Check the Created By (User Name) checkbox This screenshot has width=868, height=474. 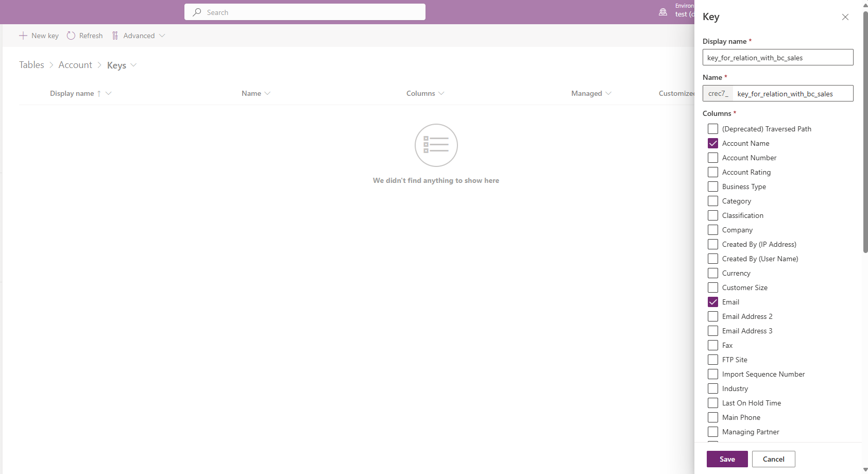(x=713, y=259)
